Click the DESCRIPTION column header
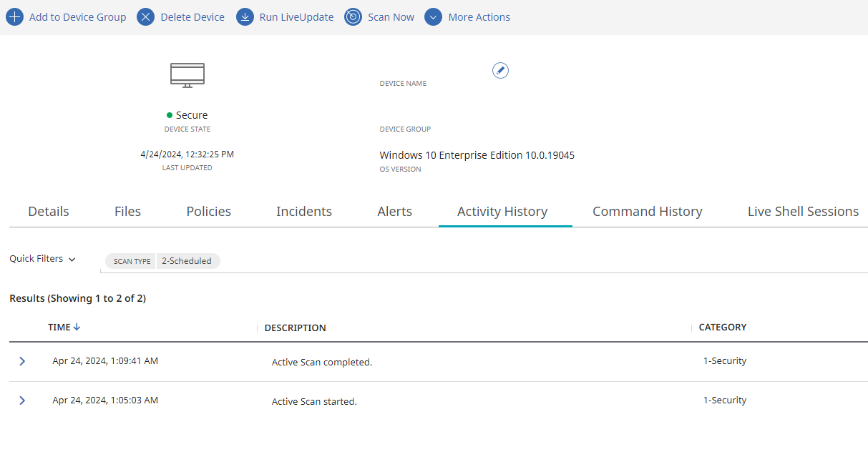 (x=295, y=328)
